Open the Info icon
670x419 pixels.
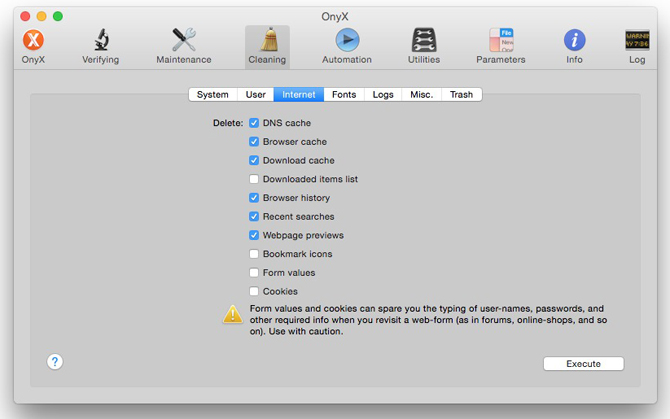click(x=575, y=40)
